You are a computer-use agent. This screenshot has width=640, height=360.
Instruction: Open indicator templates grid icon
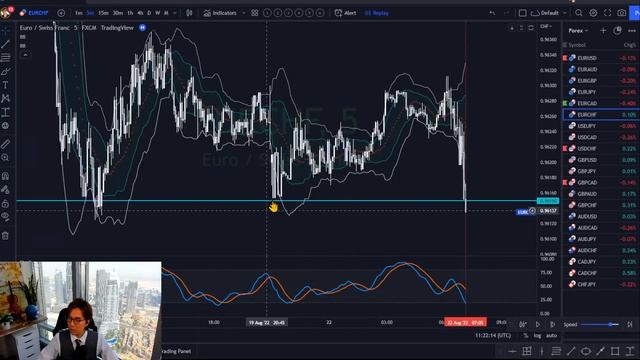pos(255,13)
